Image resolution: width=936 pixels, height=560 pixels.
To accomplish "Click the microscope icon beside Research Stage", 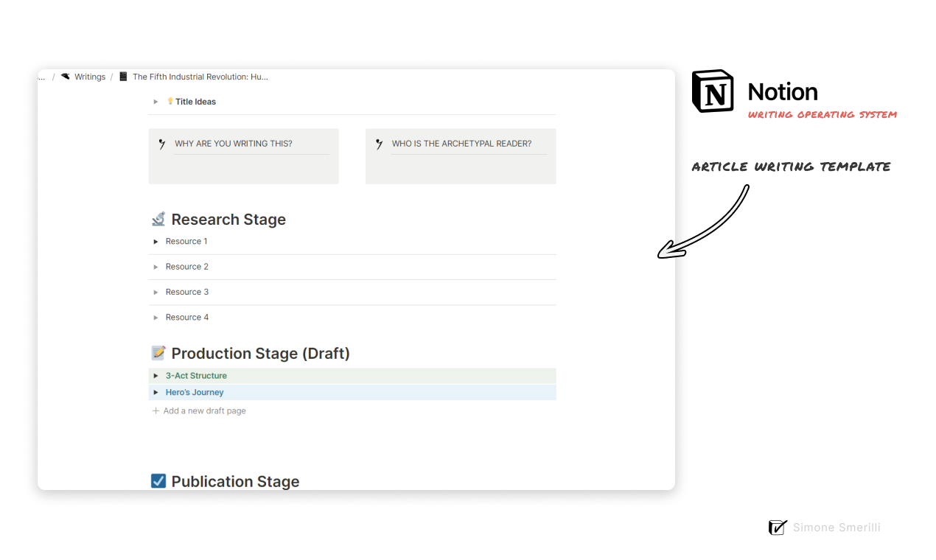I will click(158, 218).
